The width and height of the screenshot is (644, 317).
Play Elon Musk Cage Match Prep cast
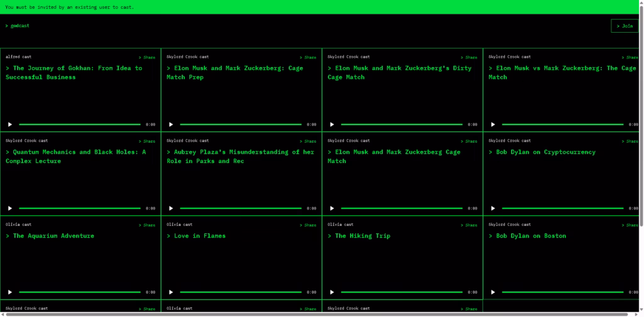tap(171, 125)
